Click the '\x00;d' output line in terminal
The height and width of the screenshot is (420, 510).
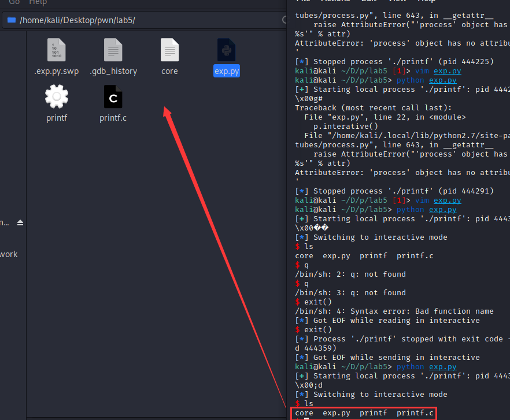(309, 385)
